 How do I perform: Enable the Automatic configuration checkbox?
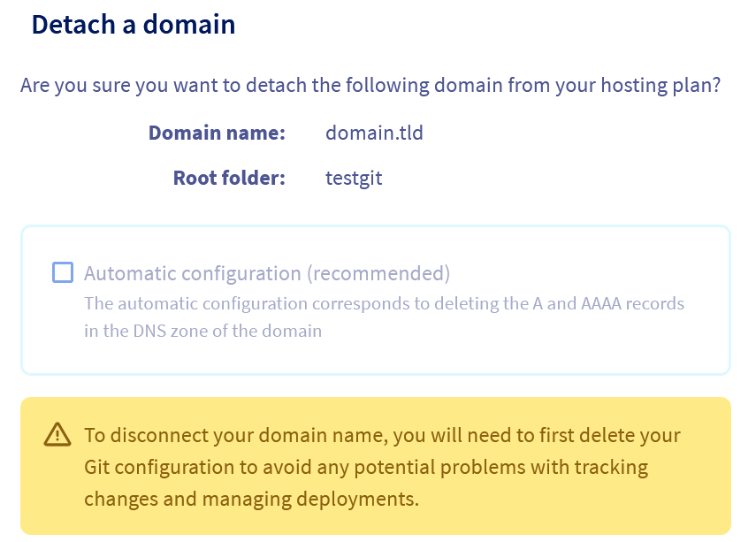pyautogui.click(x=63, y=272)
